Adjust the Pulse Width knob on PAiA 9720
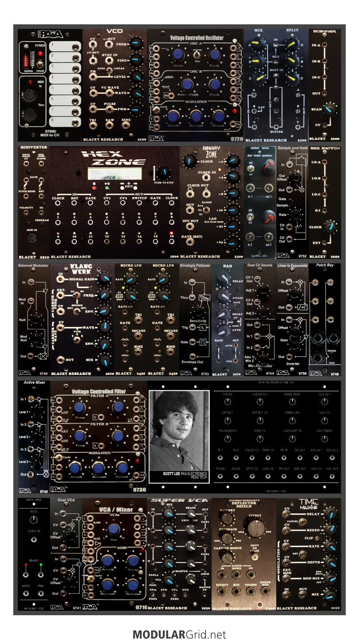This screenshot has width=359, height=644. click(188, 85)
